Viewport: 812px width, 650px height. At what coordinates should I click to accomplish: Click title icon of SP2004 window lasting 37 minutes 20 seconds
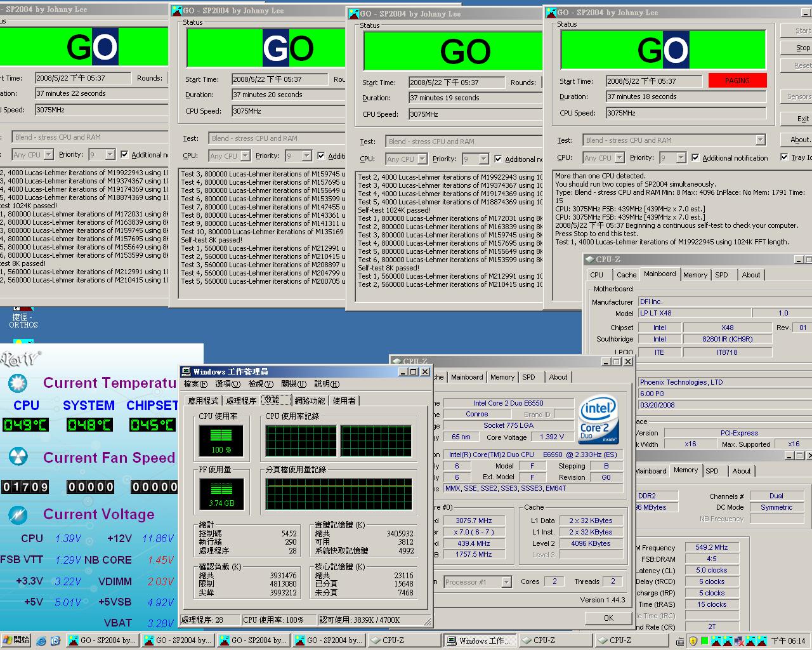176,10
